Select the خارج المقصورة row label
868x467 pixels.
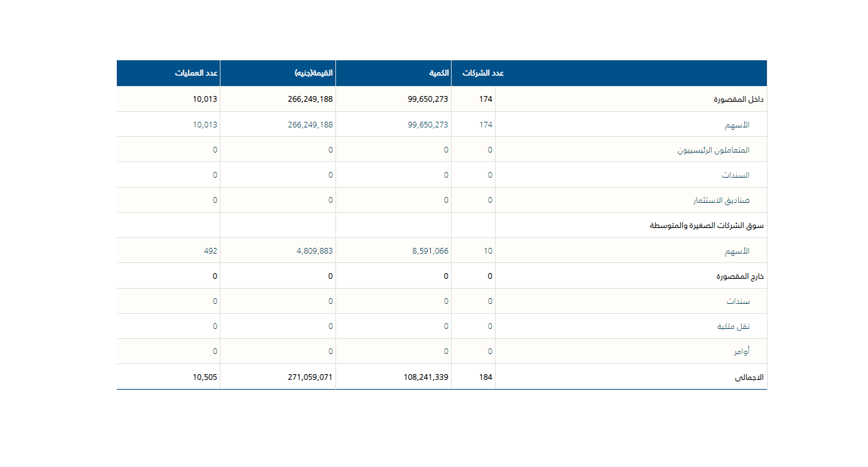pos(740,276)
